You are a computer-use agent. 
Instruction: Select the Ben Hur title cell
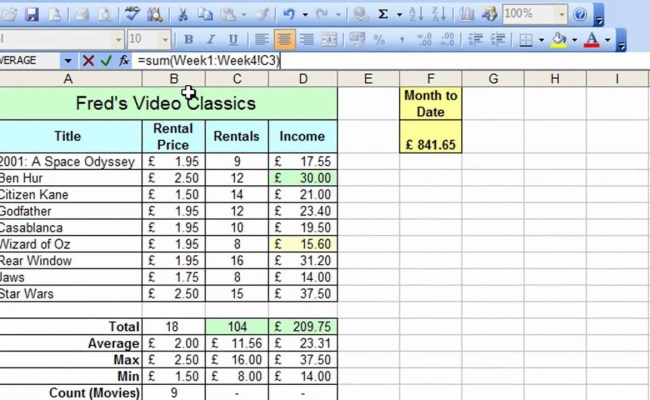click(70, 178)
